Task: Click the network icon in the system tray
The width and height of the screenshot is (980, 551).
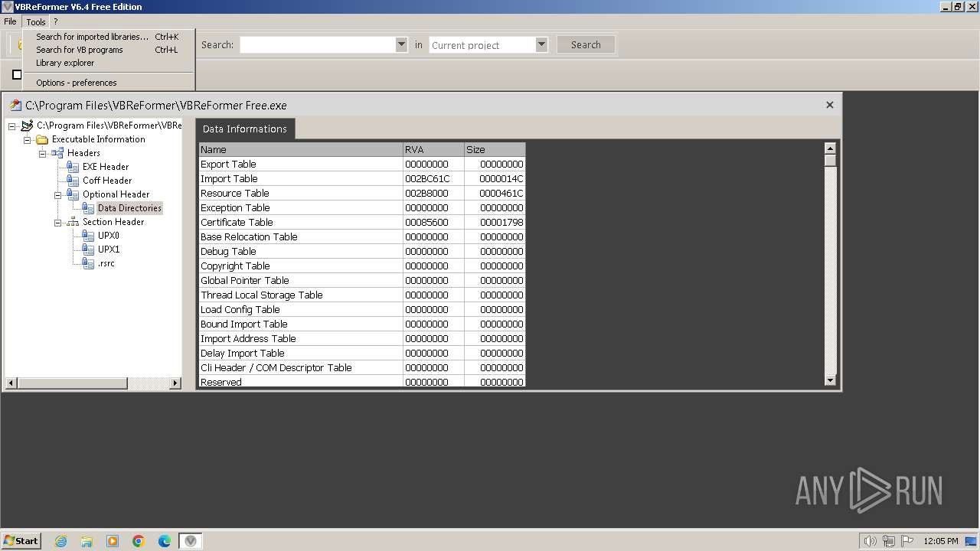Action: tap(889, 541)
